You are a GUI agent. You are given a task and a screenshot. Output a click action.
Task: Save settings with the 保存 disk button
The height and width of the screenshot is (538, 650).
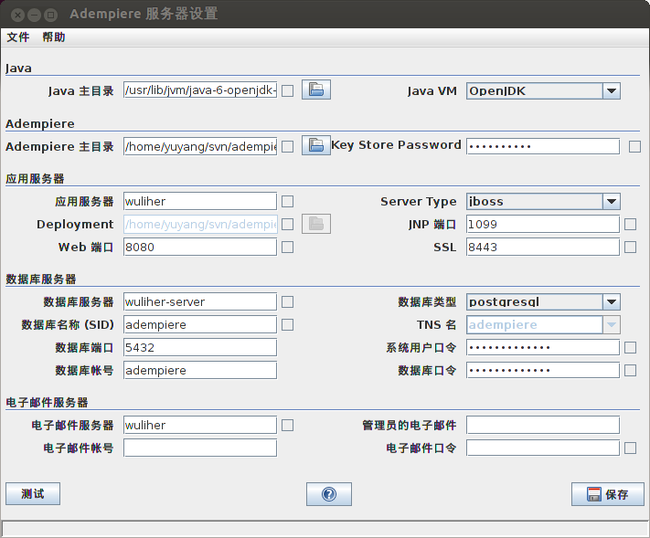click(607, 494)
